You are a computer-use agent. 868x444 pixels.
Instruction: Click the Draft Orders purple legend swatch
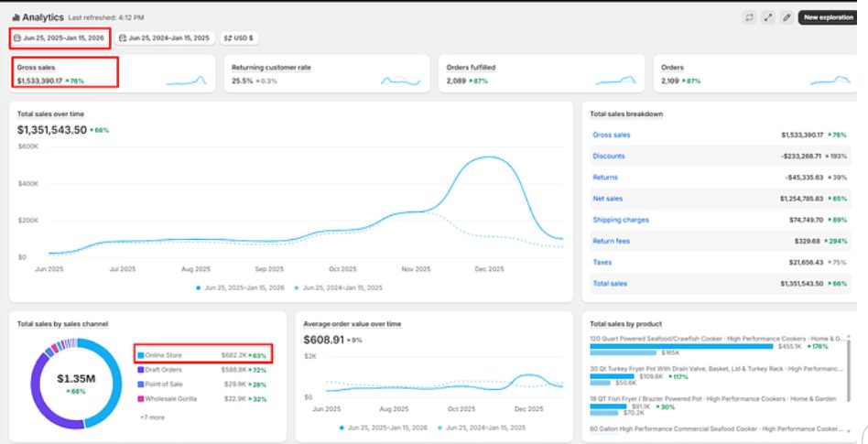(x=141, y=370)
